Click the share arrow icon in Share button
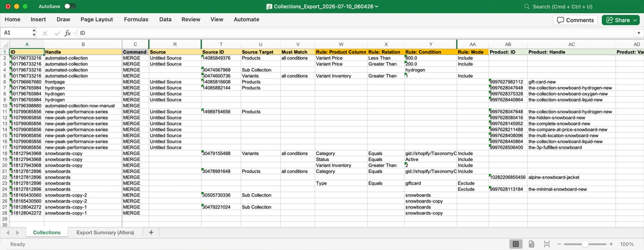644x250 pixels. click(610, 20)
